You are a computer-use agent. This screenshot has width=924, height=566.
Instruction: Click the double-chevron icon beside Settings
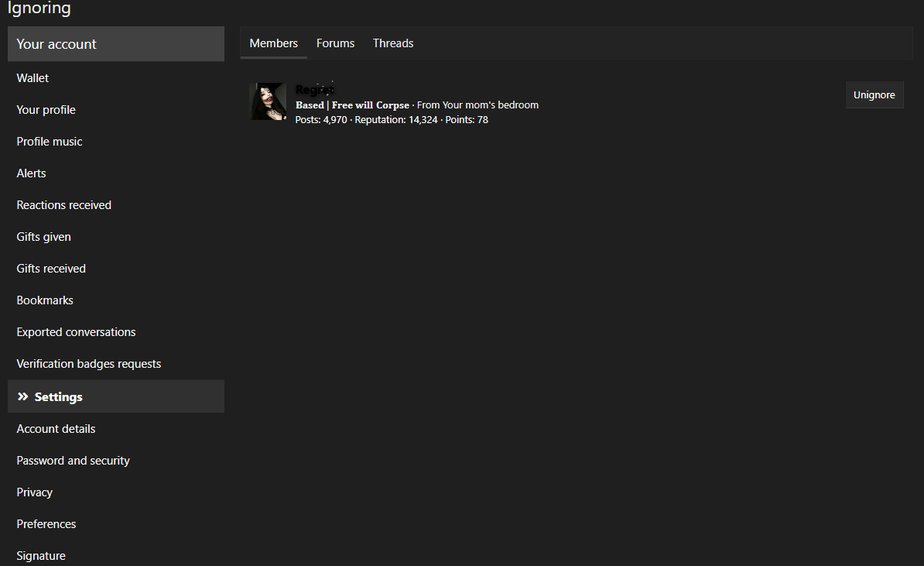[23, 396]
